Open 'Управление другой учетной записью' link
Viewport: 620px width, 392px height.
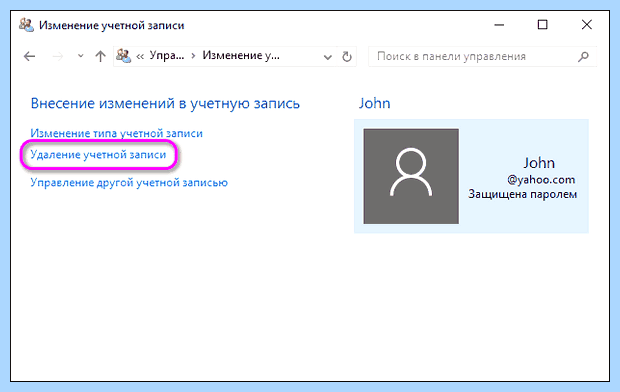point(129,183)
